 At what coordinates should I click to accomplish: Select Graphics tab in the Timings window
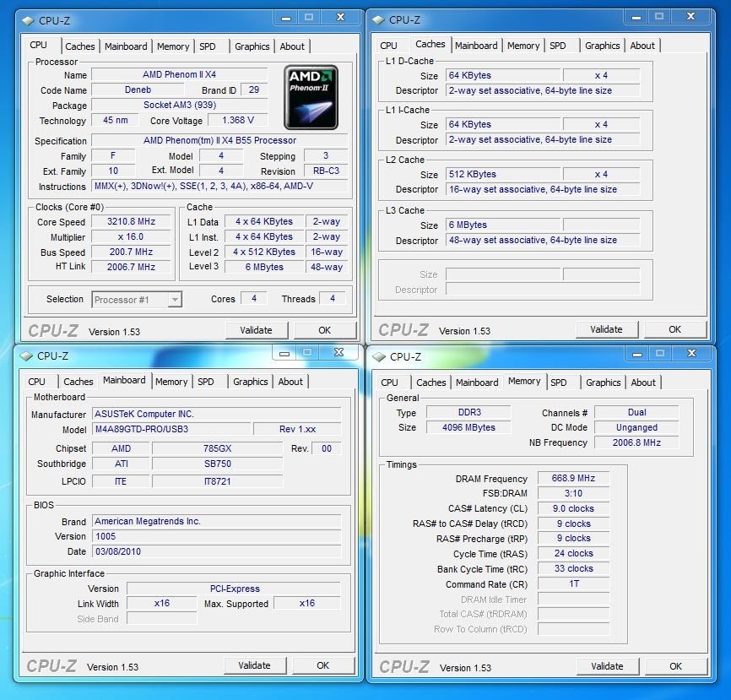pyautogui.click(x=604, y=383)
